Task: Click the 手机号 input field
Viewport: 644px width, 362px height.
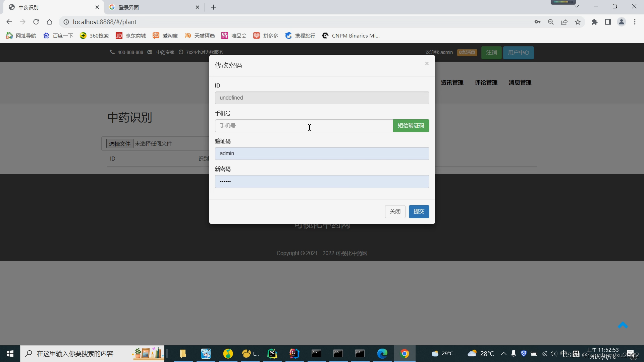Action: pyautogui.click(x=302, y=126)
